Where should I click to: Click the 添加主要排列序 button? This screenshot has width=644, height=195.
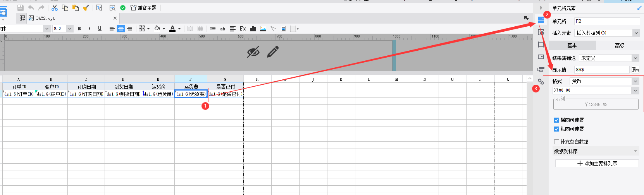click(x=597, y=163)
